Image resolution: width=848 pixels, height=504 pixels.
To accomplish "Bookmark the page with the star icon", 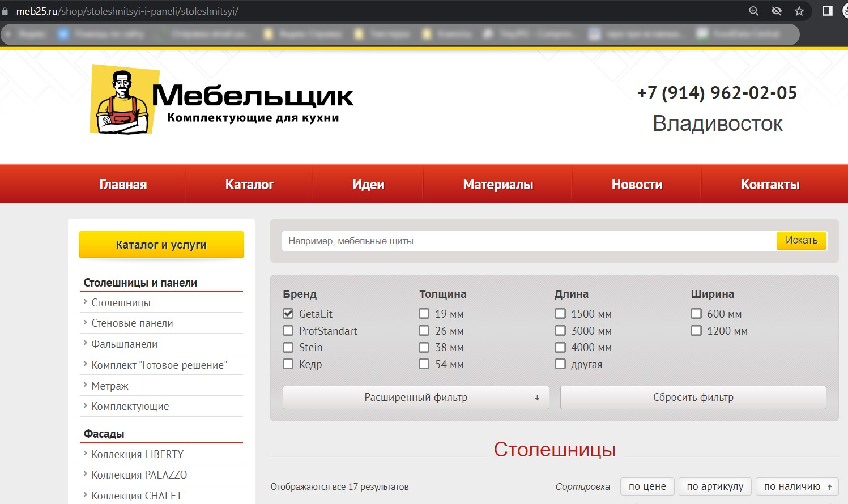I will click(800, 10).
